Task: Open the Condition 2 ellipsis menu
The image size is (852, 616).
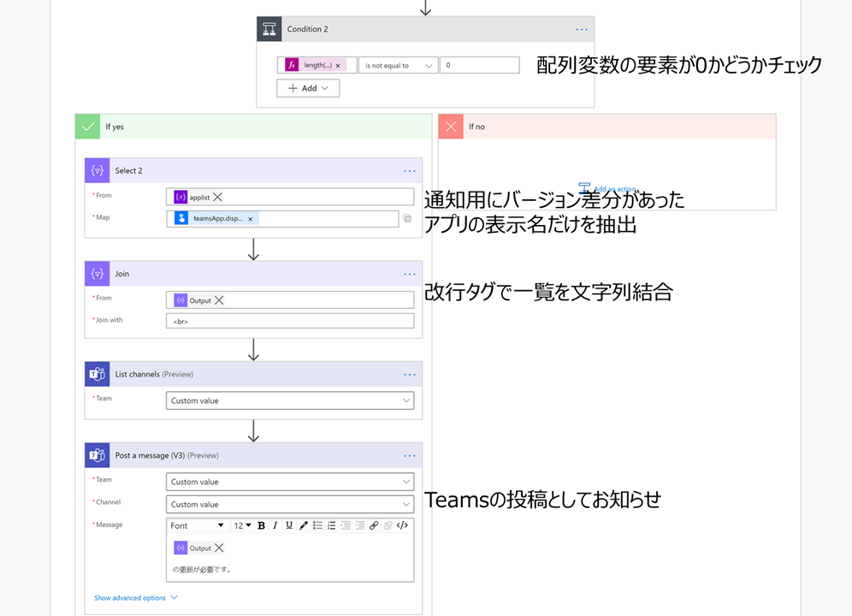Action: coord(582,28)
